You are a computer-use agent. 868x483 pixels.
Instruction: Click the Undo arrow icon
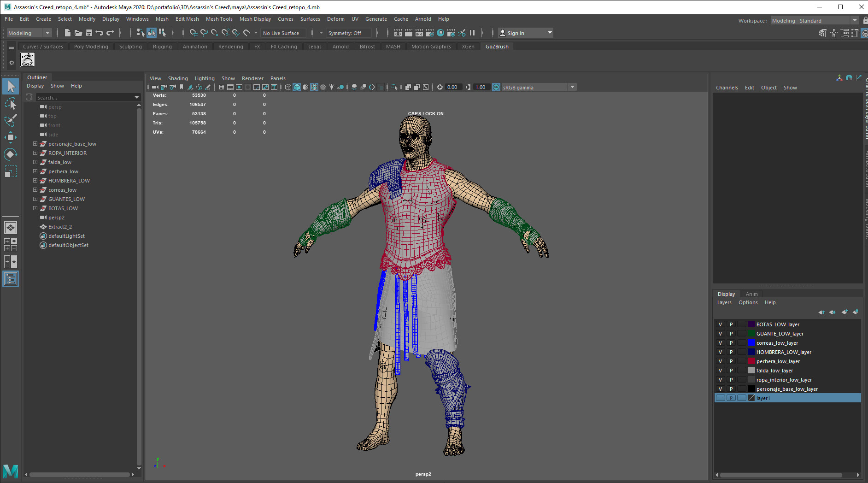[100, 33]
